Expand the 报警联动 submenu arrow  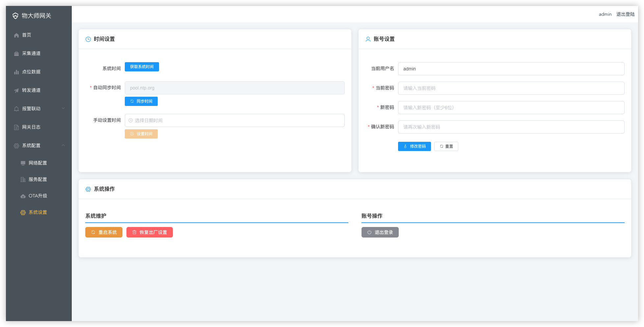coord(63,109)
